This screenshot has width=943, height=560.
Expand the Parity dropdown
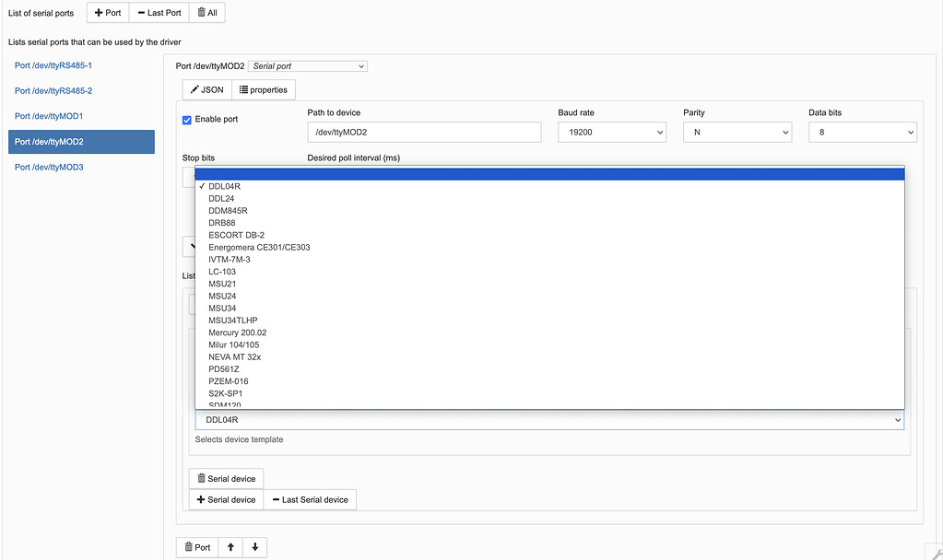[x=737, y=133]
